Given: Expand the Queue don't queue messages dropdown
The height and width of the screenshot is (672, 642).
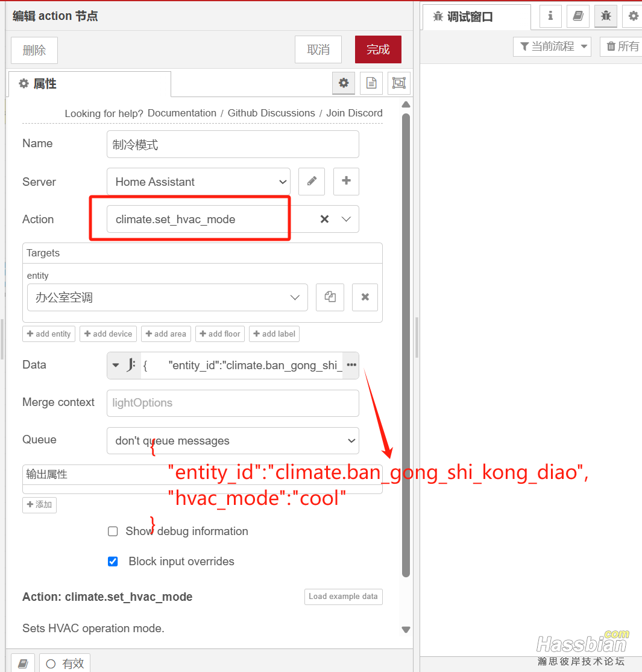Looking at the screenshot, I should [x=232, y=441].
